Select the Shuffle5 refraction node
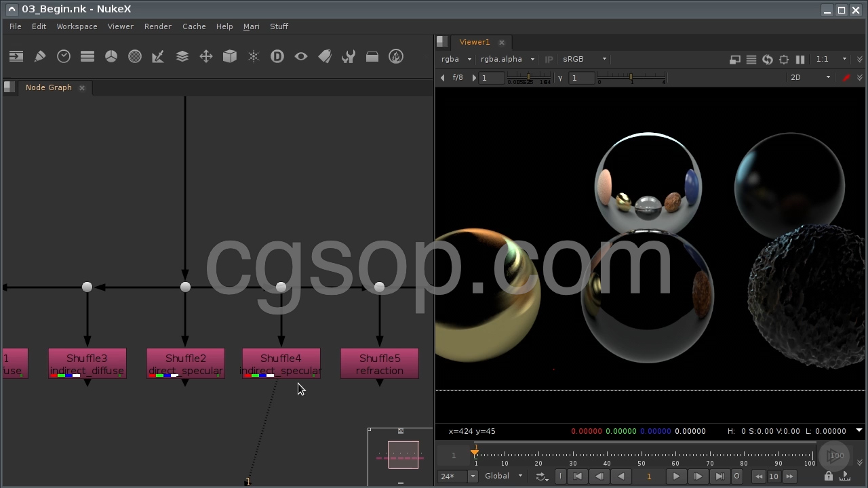Screen dimensions: 868x488 click(380, 364)
